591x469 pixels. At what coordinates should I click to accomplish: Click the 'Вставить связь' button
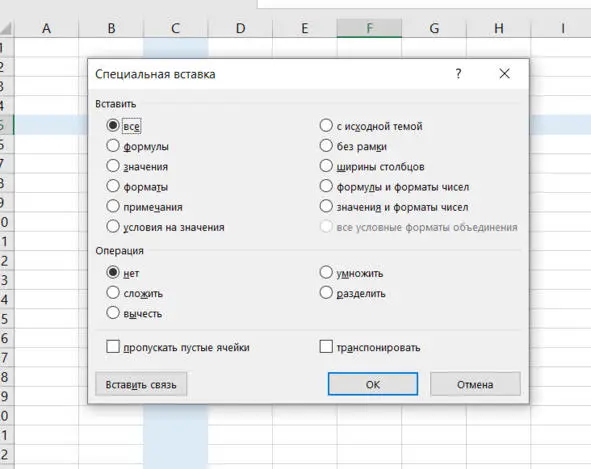click(141, 384)
